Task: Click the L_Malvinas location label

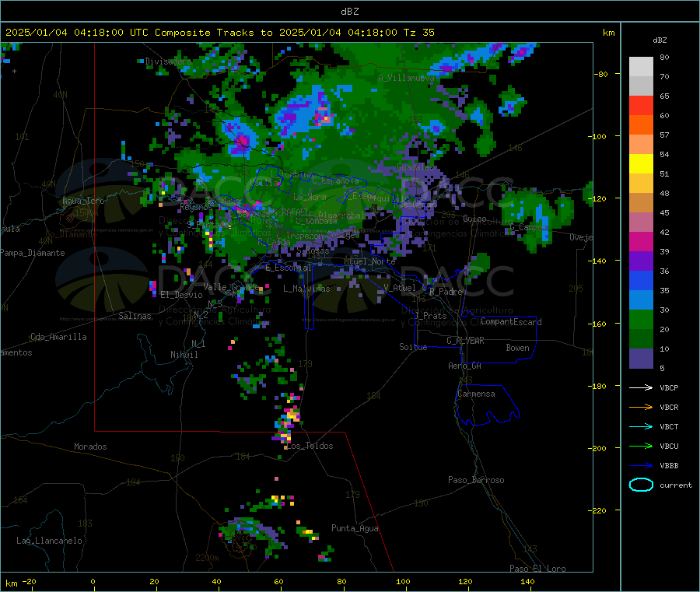Action: (306, 289)
